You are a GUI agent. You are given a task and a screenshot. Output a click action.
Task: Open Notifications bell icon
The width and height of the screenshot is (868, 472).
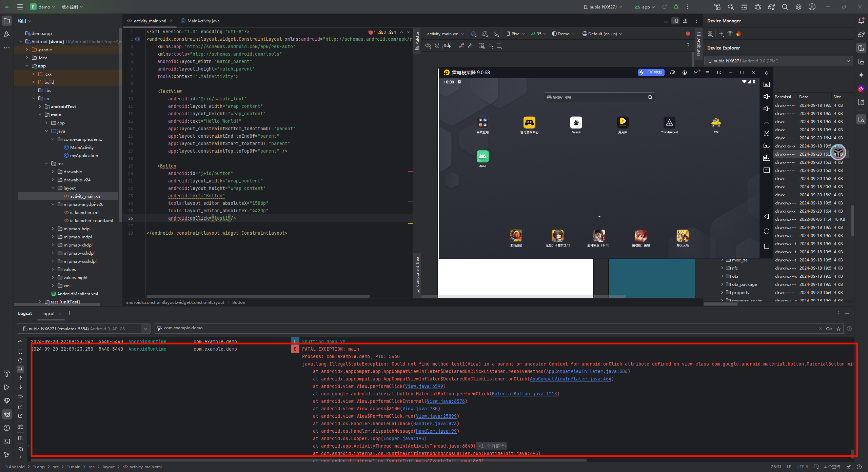(861, 21)
